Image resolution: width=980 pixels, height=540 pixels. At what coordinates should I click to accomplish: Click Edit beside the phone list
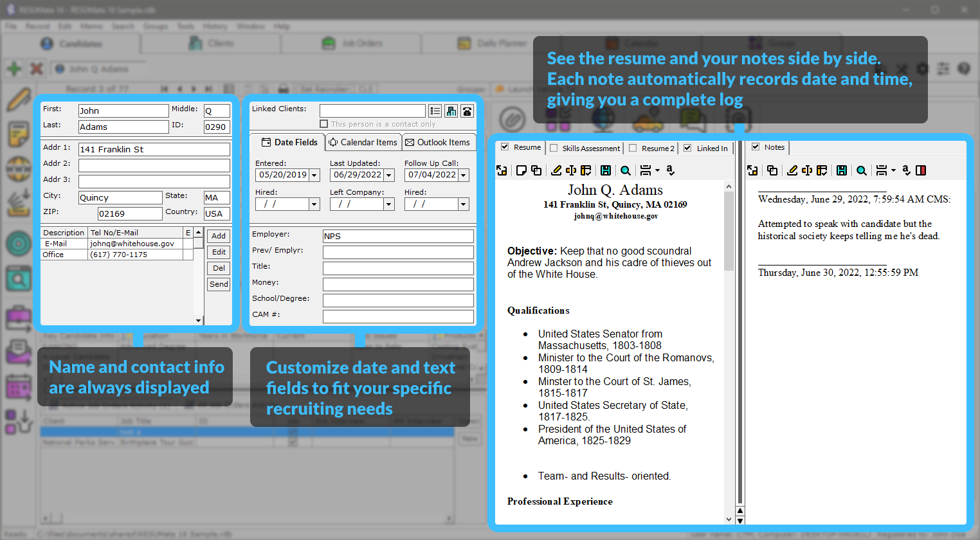(x=219, y=252)
